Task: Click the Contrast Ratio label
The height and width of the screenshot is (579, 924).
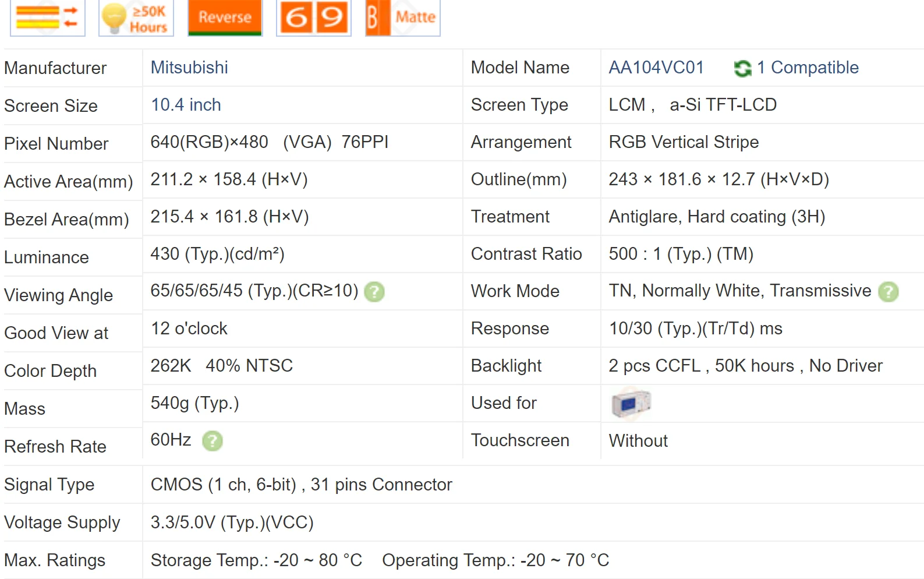Action: pyautogui.click(x=526, y=254)
